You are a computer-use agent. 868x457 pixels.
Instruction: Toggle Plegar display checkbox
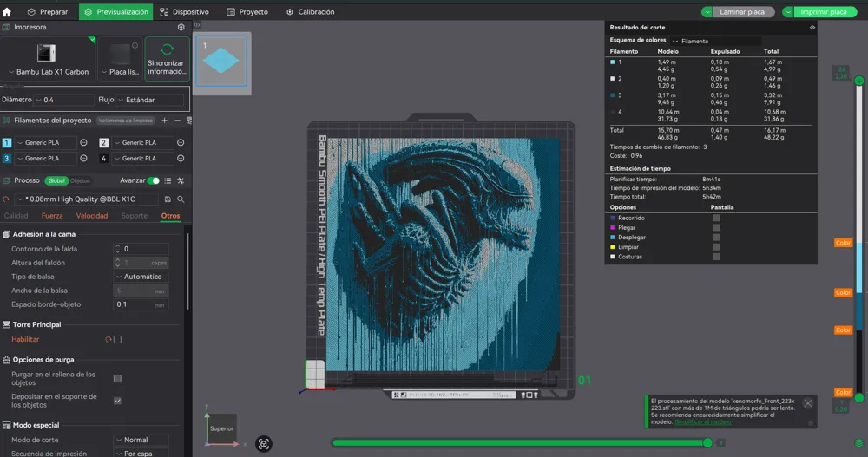pos(716,227)
